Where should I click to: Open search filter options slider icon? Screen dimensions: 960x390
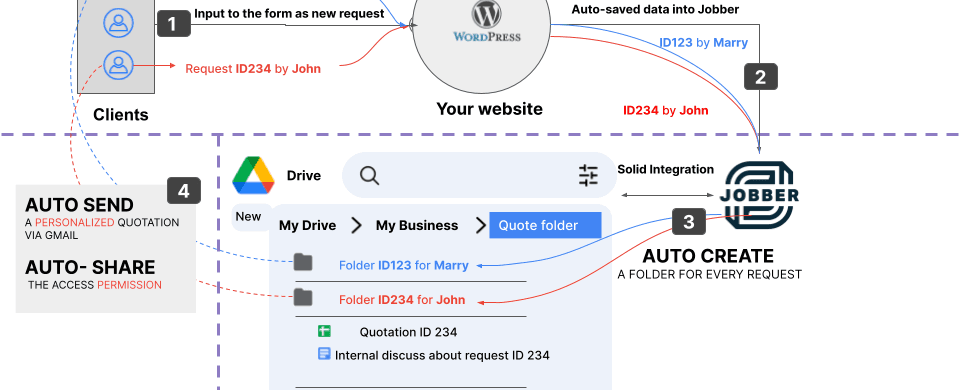588,176
